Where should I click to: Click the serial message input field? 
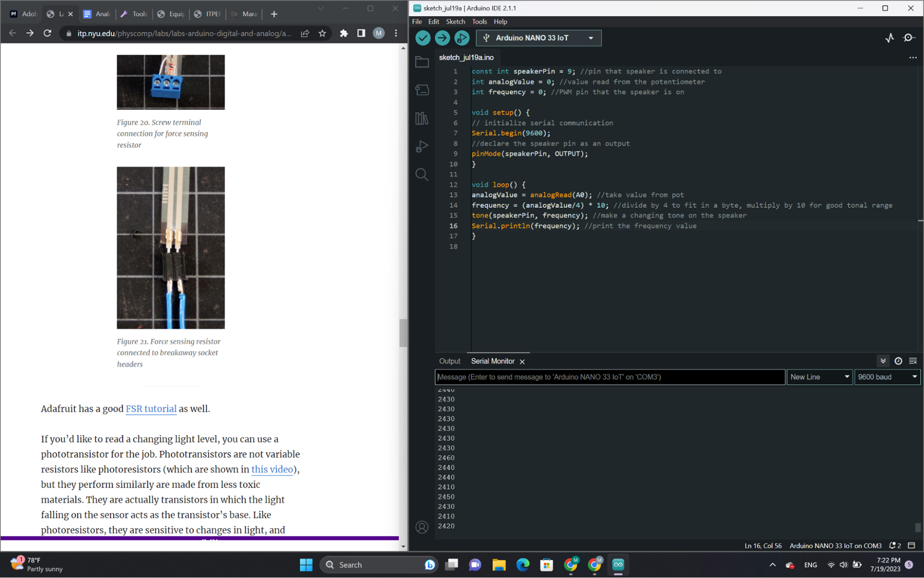610,377
